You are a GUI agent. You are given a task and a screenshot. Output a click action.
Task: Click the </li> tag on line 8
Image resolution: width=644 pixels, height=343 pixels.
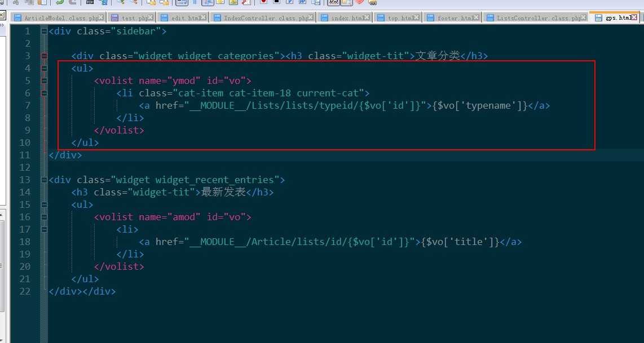click(130, 118)
